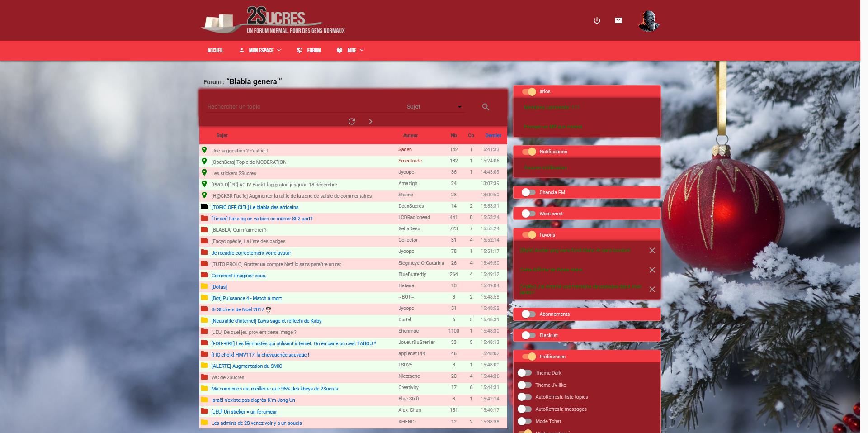Click pin icon beside 'Une suggestion ? c'est ici !'
Viewport: 868px width, 433px height.
click(204, 150)
